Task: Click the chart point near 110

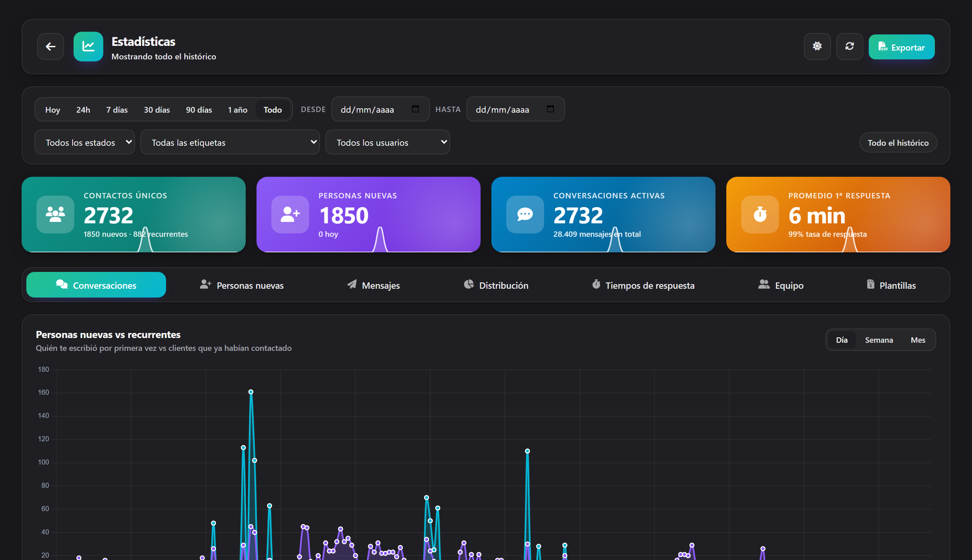Action: tap(527, 451)
